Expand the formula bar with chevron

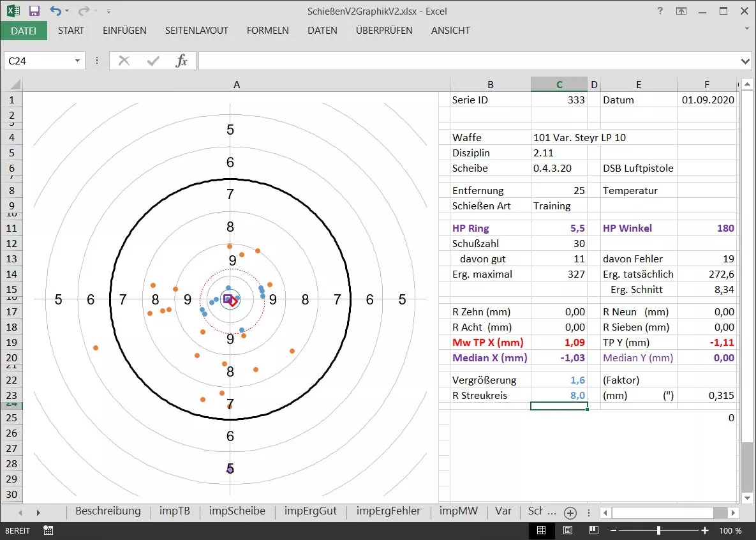point(746,61)
